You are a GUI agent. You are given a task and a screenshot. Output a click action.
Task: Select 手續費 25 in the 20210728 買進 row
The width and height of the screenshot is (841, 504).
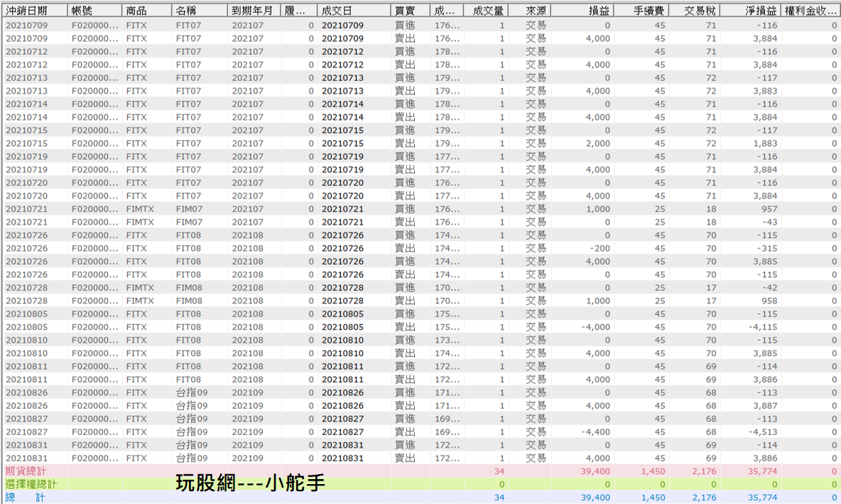coord(660,287)
